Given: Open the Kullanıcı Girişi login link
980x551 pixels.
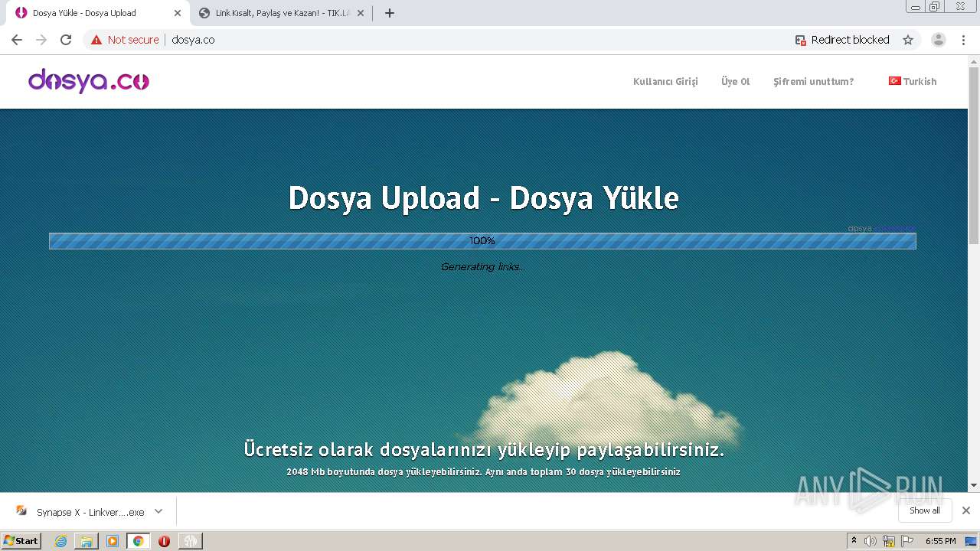Looking at the screenshot, I should (665, 82).
